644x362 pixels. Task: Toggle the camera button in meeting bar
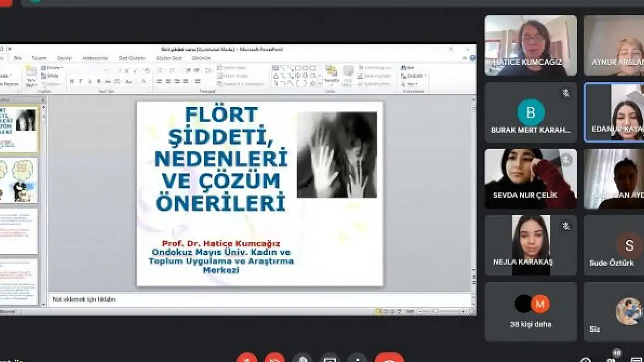pos(275,358)
